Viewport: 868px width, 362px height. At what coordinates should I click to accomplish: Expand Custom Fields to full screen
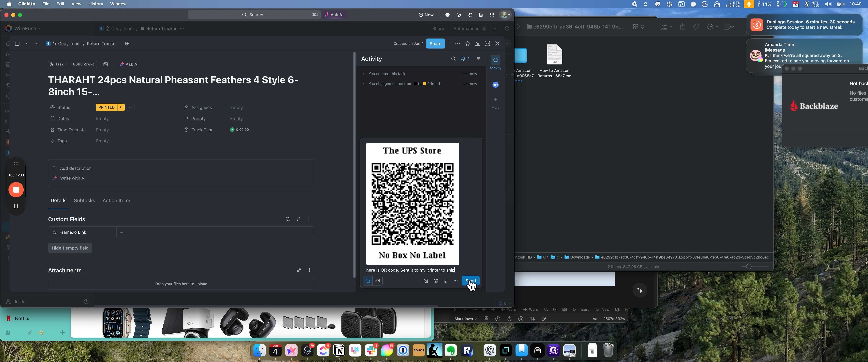(298, 219)
